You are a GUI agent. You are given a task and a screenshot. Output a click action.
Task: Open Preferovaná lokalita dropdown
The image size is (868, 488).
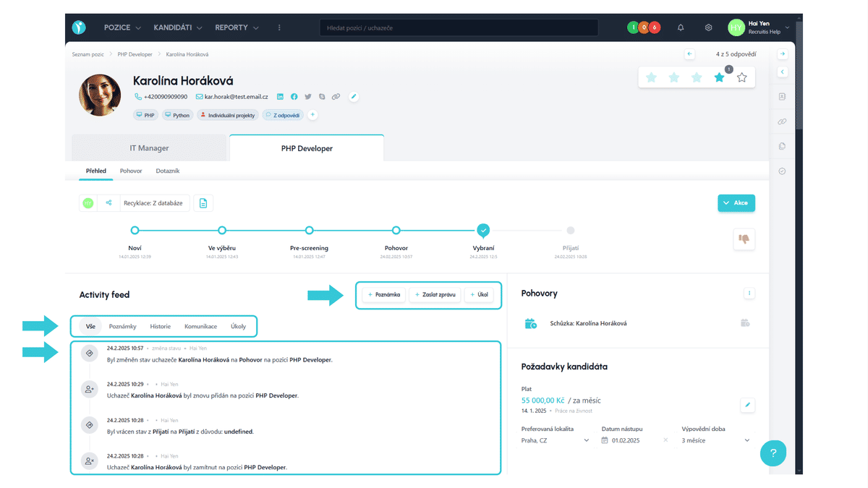pos(556,440)
